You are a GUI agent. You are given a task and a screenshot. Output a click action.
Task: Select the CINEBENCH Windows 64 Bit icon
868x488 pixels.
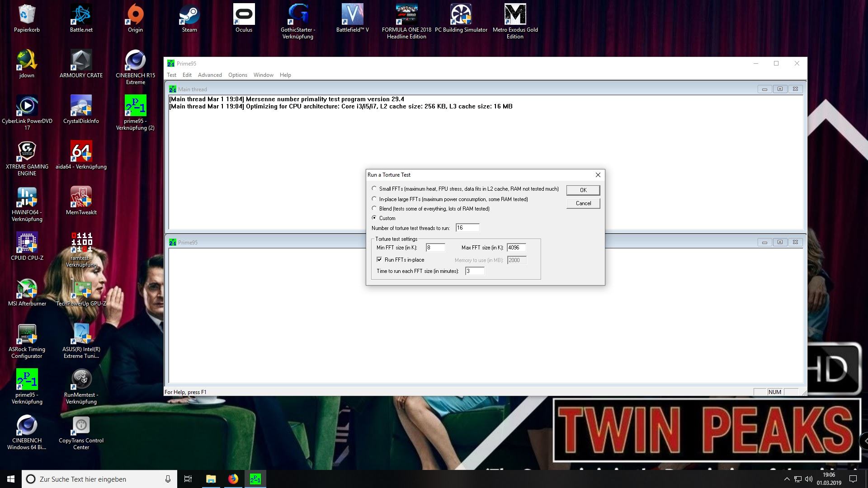click(x=27, y=432)
